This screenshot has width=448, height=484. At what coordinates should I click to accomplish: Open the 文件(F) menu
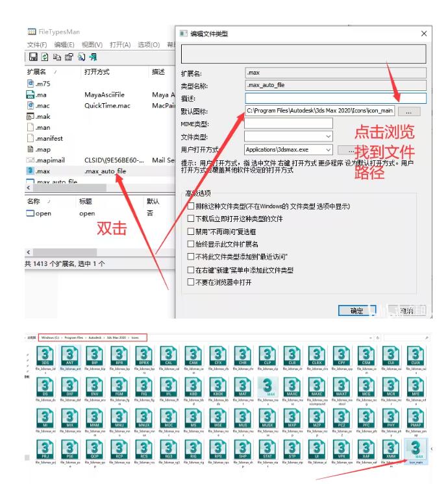(x=37, y=45)
